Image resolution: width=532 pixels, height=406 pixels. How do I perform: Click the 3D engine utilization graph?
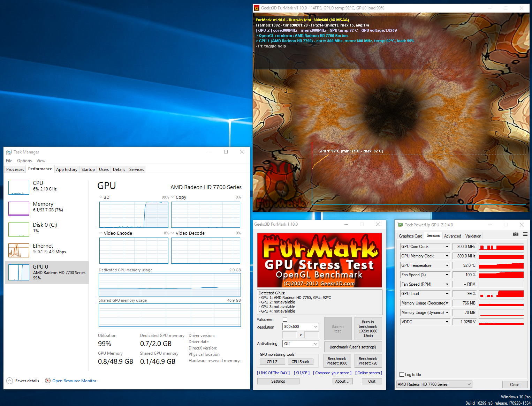134,215
